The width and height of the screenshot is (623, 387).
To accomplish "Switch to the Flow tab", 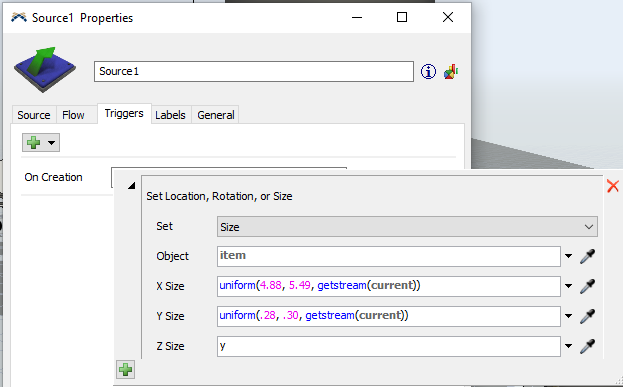I will point(73,115).
